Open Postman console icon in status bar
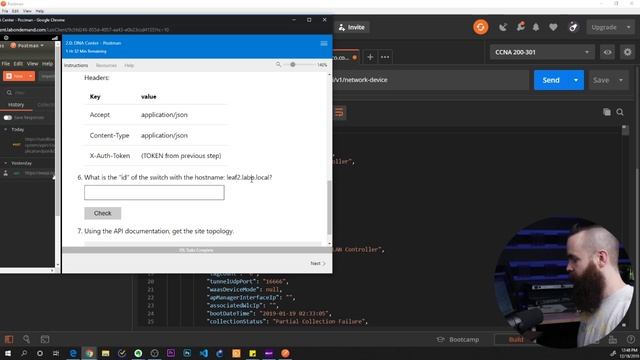The height and width of the screenshot is (360, 640). [x=45, y=339]
